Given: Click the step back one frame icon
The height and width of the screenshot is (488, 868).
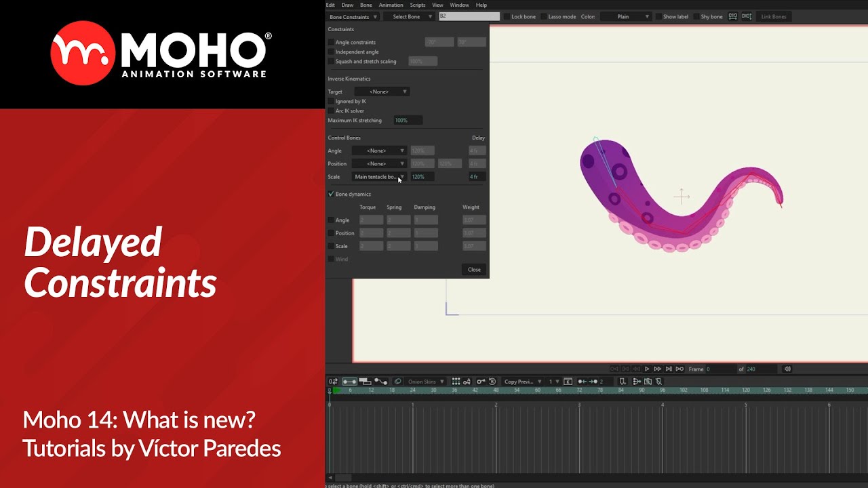Looking at the screenshot, I should (x=625, y=369).
